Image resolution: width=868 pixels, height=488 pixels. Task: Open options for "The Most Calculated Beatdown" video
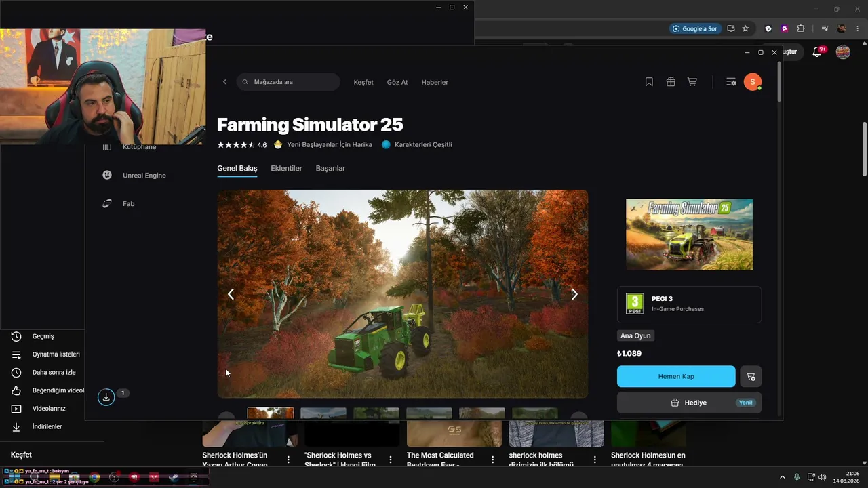493,460
